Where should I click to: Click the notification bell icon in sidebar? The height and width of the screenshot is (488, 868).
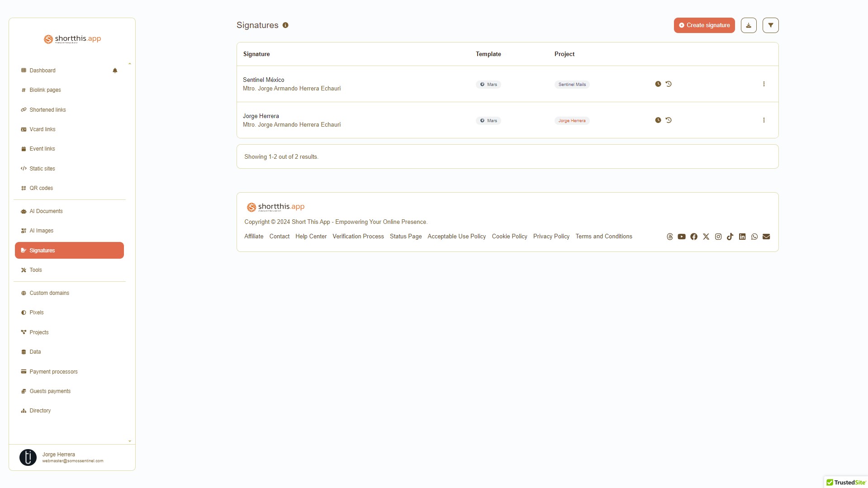click(115, 71)
